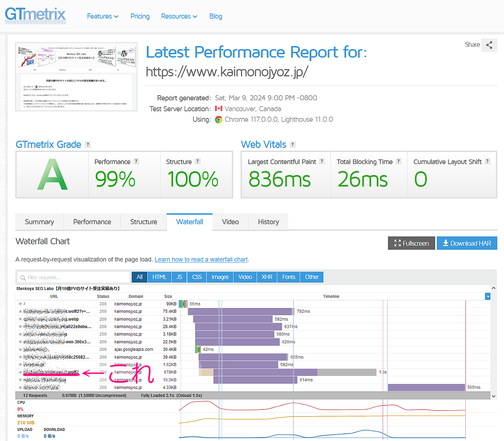
Task: Click the Status column header
Action: (x=103, y=296)
